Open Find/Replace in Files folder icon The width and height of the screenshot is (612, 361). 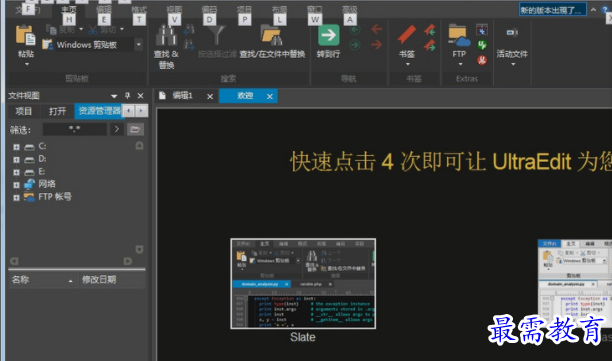tap(272, 36)
